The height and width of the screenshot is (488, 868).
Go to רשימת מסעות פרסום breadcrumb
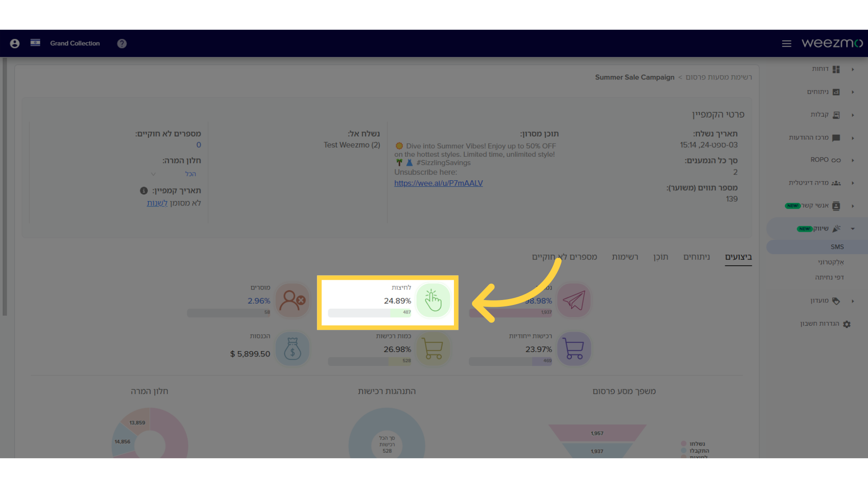click(x=719, y=77)
